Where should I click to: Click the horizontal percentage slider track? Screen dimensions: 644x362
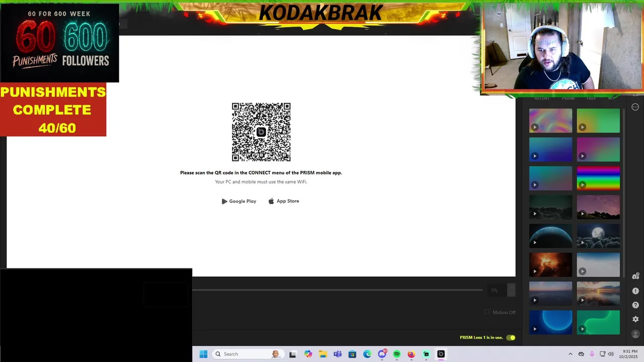point(337,290)
